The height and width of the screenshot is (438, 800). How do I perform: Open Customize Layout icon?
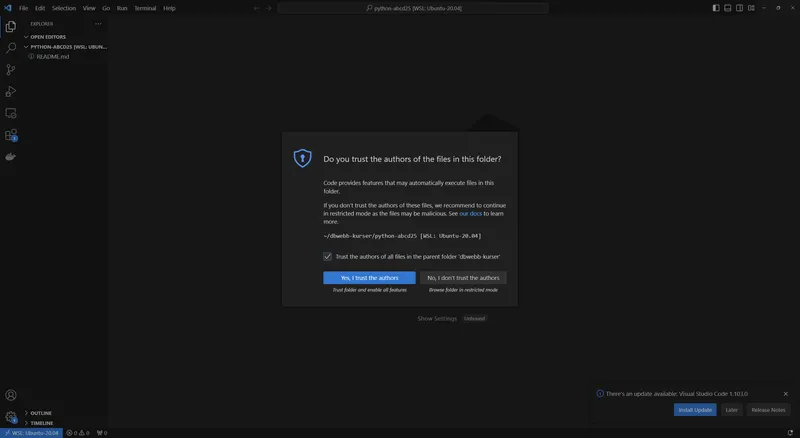pos(751,8)
